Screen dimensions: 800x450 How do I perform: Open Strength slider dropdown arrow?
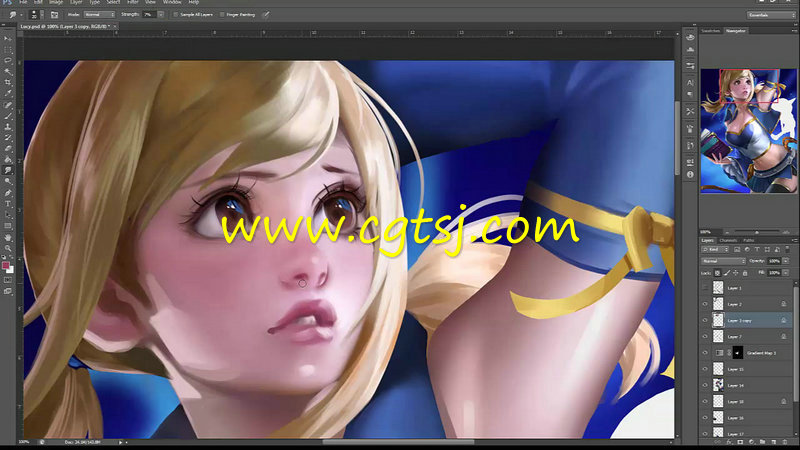pyautogui.click(x=161, y=15)
